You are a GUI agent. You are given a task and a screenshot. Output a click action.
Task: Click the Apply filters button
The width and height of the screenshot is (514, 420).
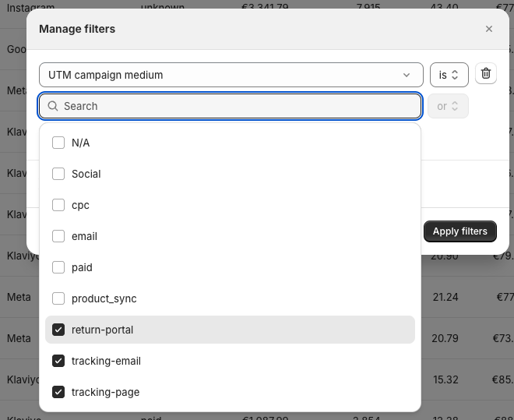pyautogui.click(x=460, y=231)
